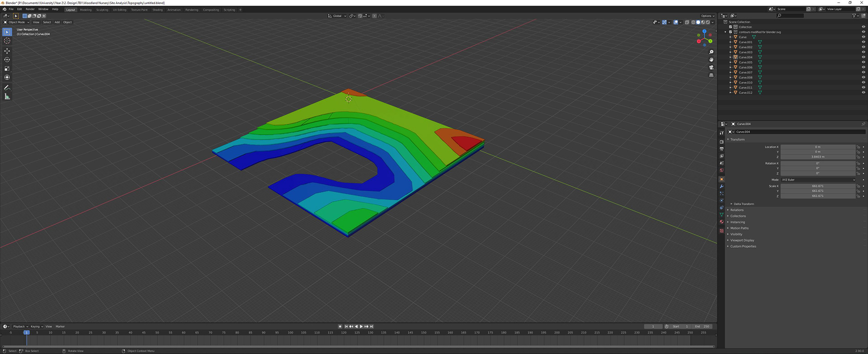Uncheck contours modified for blender.svg checkbox
The width and height of the screenshot is (868, 354).
[731, 32]
